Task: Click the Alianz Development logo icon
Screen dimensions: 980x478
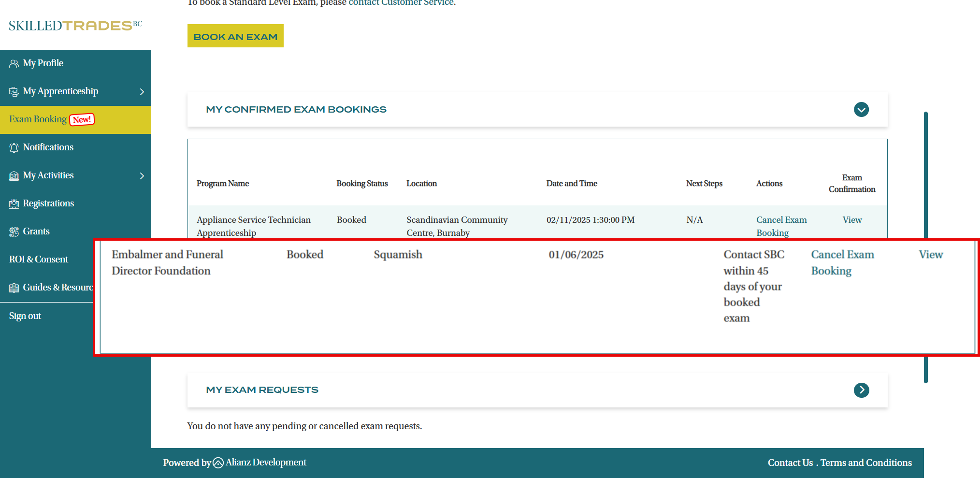Action: 218,463
